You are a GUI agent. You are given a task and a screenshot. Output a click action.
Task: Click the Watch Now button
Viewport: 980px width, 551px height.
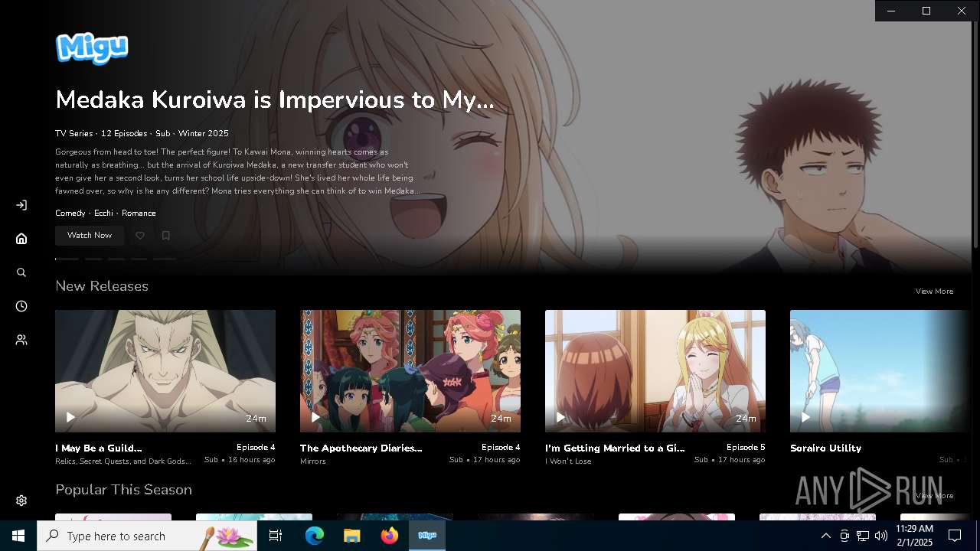pyautogui.click(x=90, y=236)
